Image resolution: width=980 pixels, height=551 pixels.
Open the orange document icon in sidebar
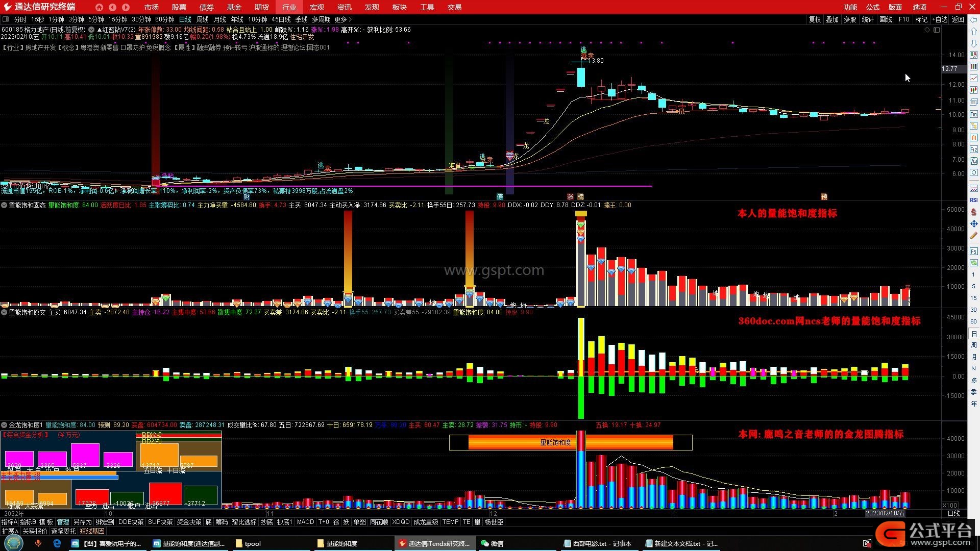[974, 138]
